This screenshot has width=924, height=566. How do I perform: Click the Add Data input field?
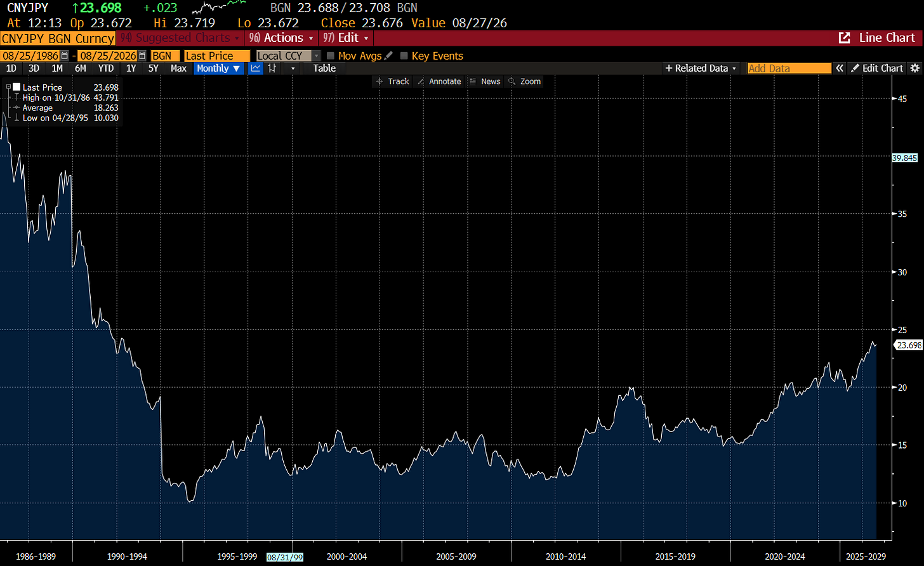point(789,68)
